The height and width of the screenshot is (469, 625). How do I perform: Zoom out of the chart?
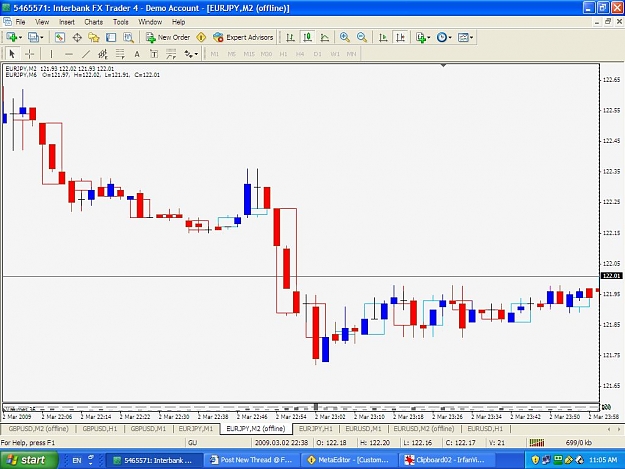[x=362, y=37]
